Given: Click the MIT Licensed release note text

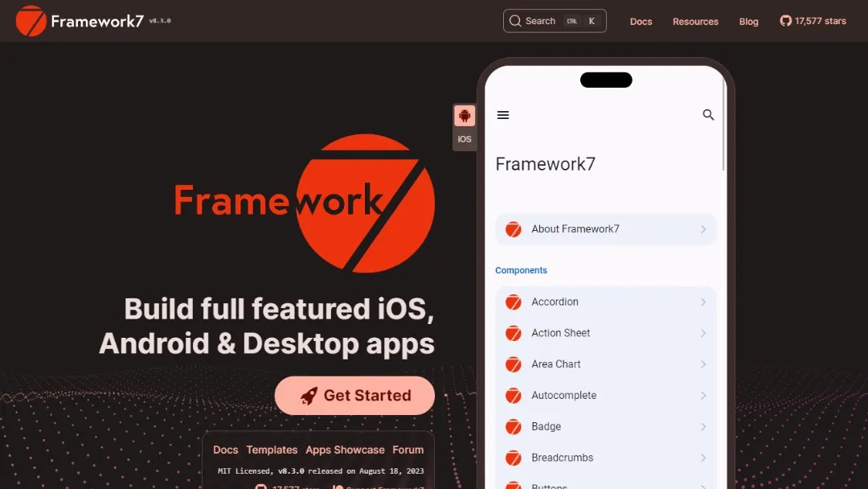Looking at the screenshot, I should [321, 471].
